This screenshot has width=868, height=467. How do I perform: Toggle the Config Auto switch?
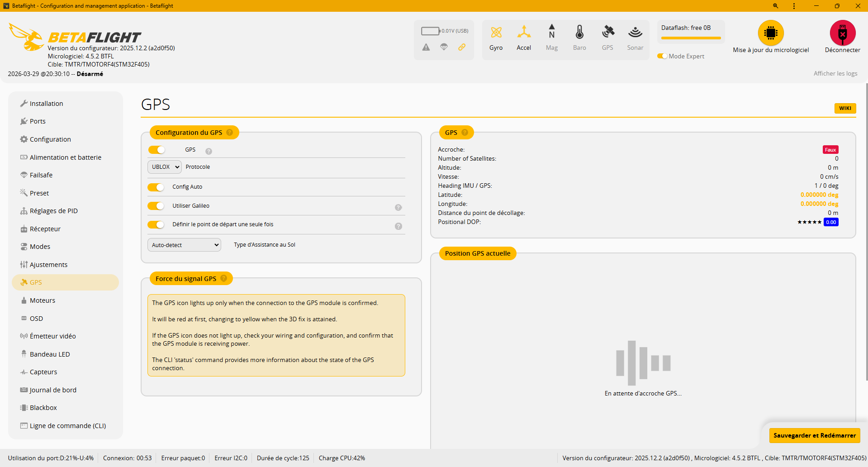(156, 187)
